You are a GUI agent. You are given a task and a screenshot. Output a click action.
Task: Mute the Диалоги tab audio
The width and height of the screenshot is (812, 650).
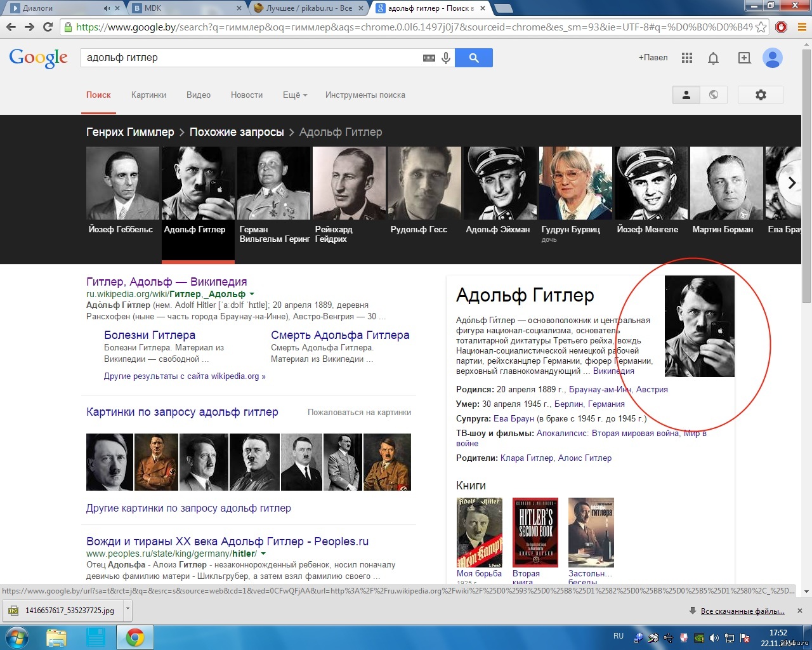click(x=107, y=8)
